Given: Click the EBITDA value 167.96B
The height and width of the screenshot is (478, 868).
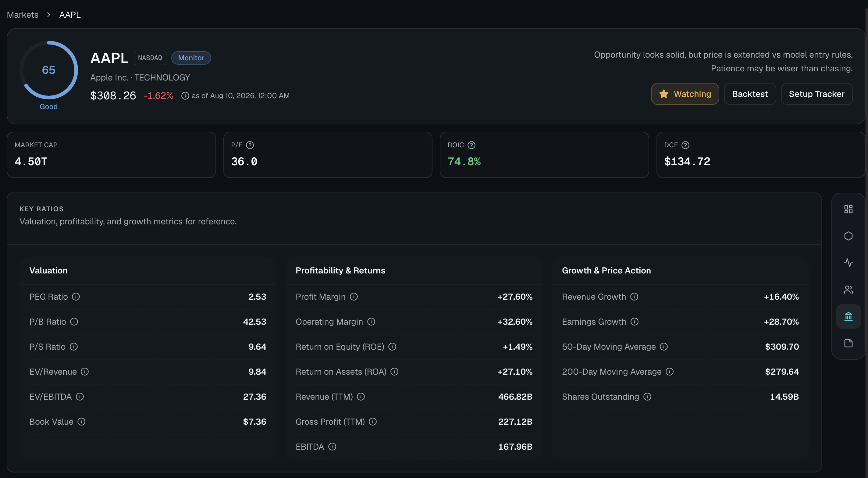Looking at the screenshot, I should [x=515, y=447].
